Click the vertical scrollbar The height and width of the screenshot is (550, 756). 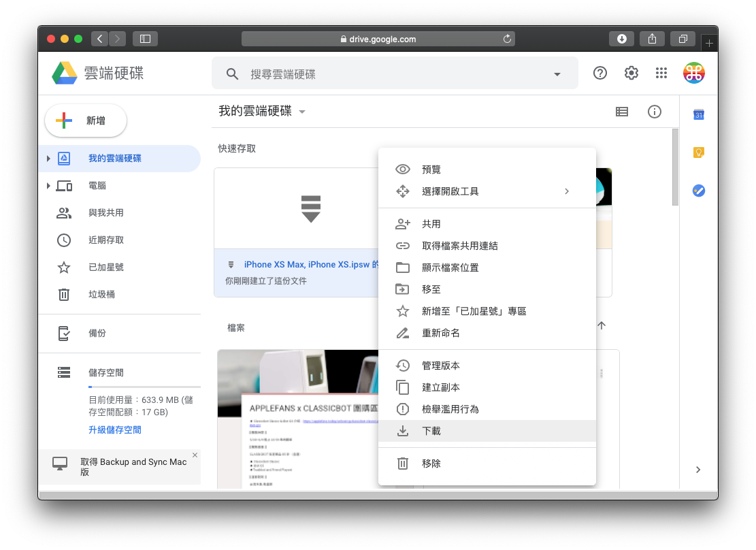click(x=675, y=167)
